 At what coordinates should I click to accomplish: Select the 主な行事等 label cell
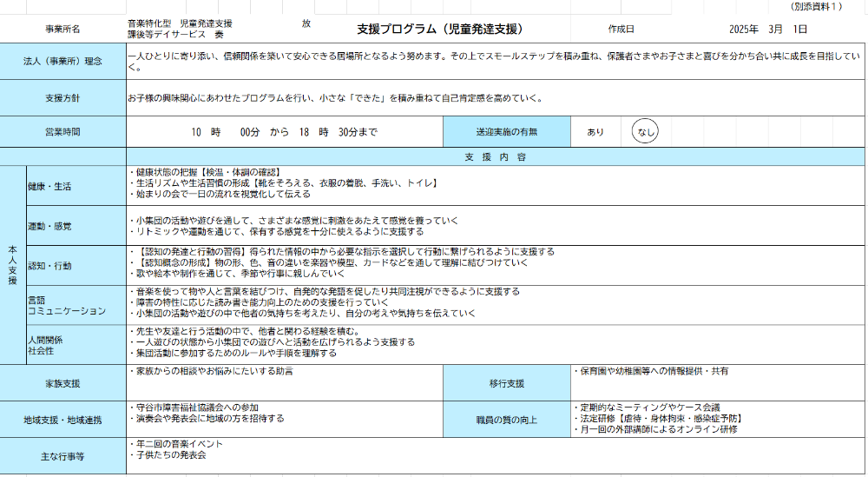click(x=62, y=456)
